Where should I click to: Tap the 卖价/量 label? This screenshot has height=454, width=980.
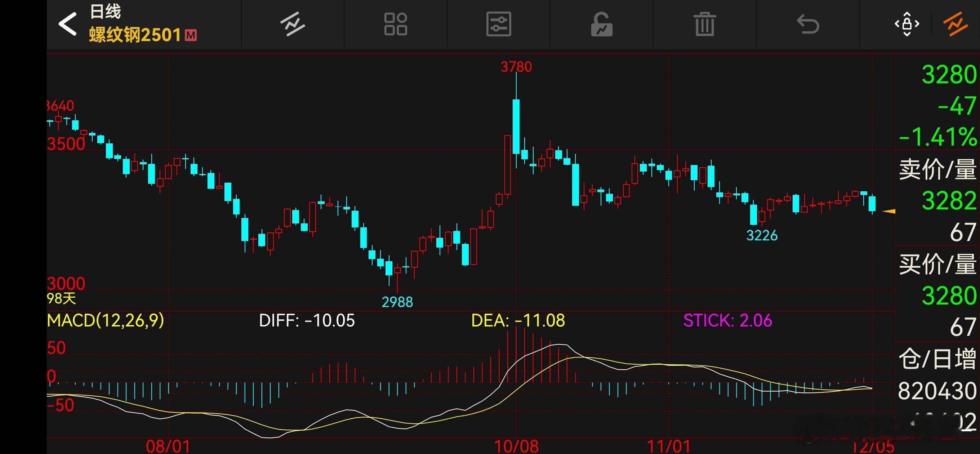coord(937,169)
